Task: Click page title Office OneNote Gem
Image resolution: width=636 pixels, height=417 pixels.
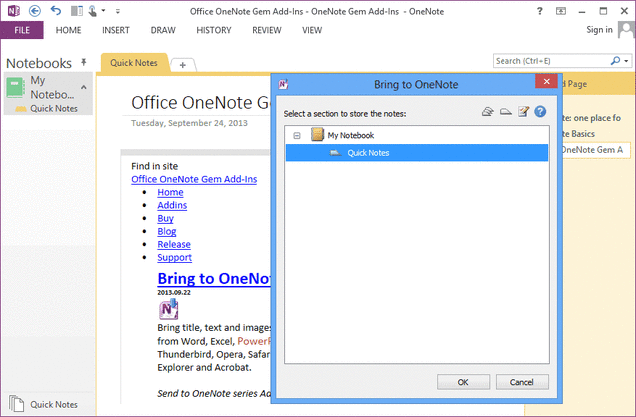Action: 200,102
